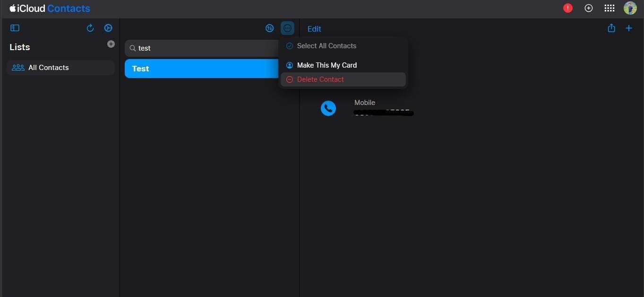Toggle the sidebar panel icon
Screen dimensions: 644x297
(15, 28)
